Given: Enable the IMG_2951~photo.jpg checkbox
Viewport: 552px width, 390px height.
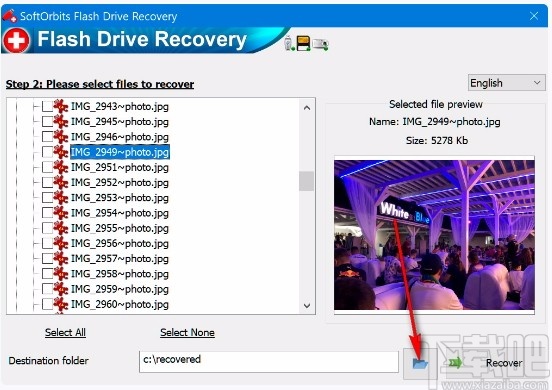Looking at the screenshot, I should (47, 167).
